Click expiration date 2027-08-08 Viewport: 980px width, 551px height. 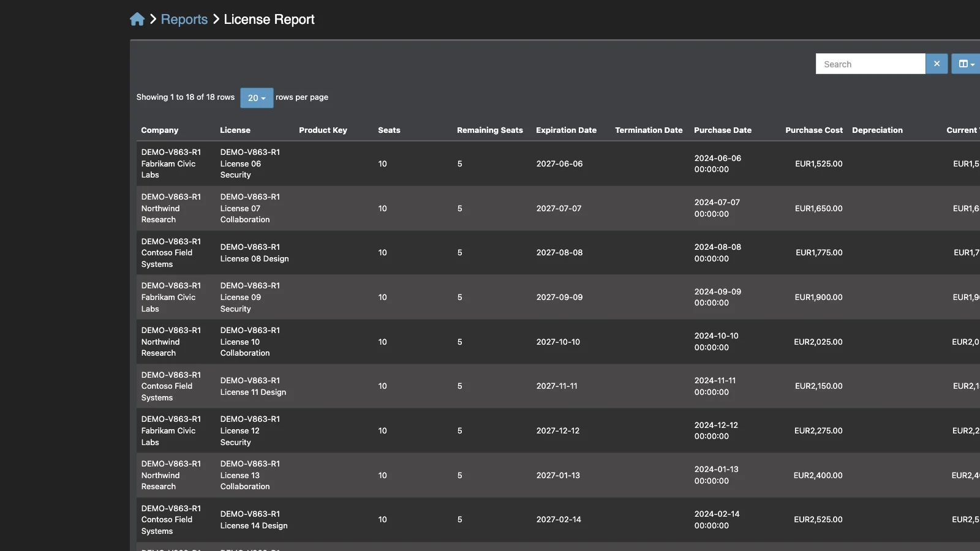[559, 253]
